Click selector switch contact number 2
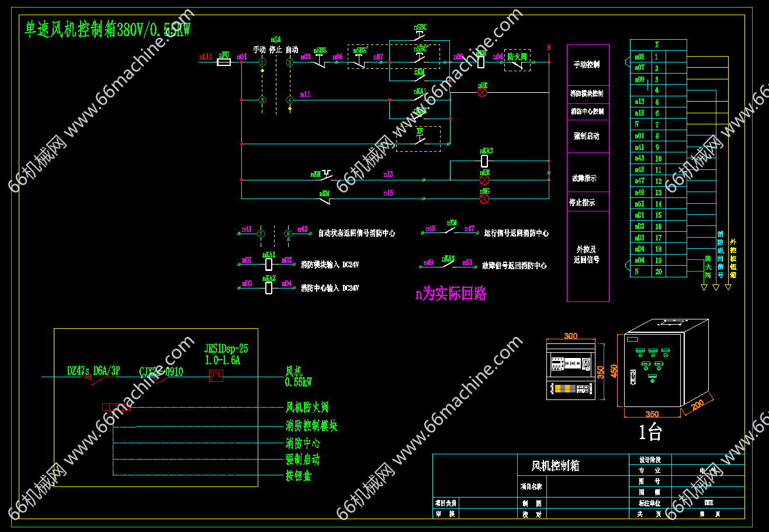Viewport: 769px width, 532px height. [x=289, y=62]
